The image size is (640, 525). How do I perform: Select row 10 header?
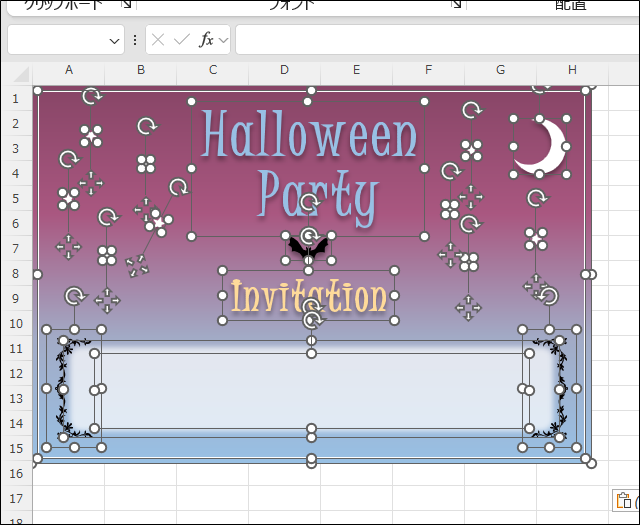pyautogui.click(x=16, y=324)
